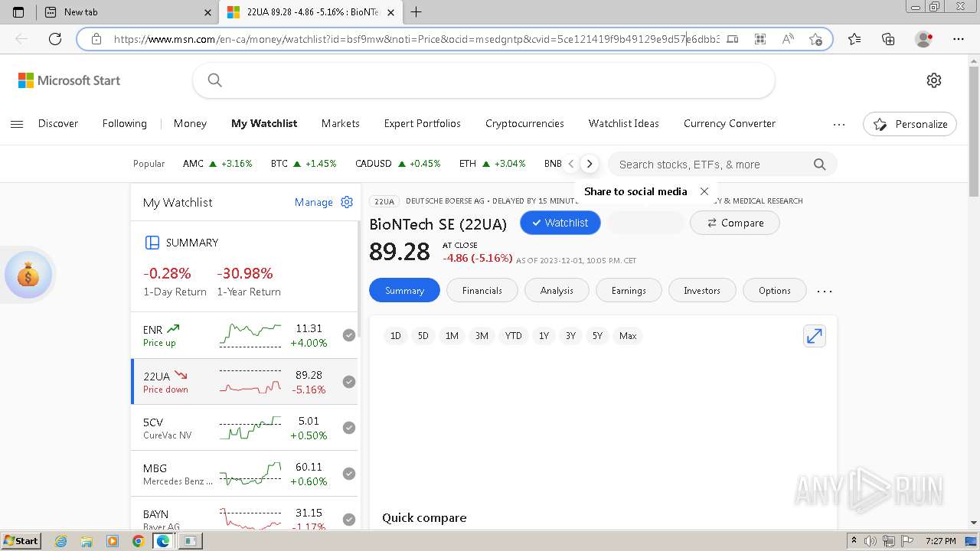Screen dimensions: 980x551
Task: Open the Financials tab
Action: 482,291
